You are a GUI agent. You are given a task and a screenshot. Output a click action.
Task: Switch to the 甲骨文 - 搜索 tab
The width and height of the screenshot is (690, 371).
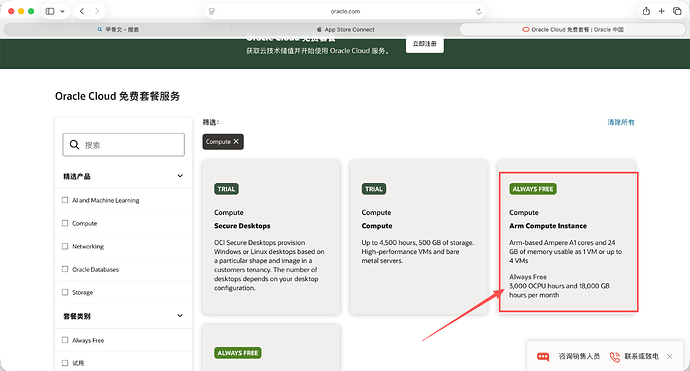pyautogui.click(x=118, y=29)
